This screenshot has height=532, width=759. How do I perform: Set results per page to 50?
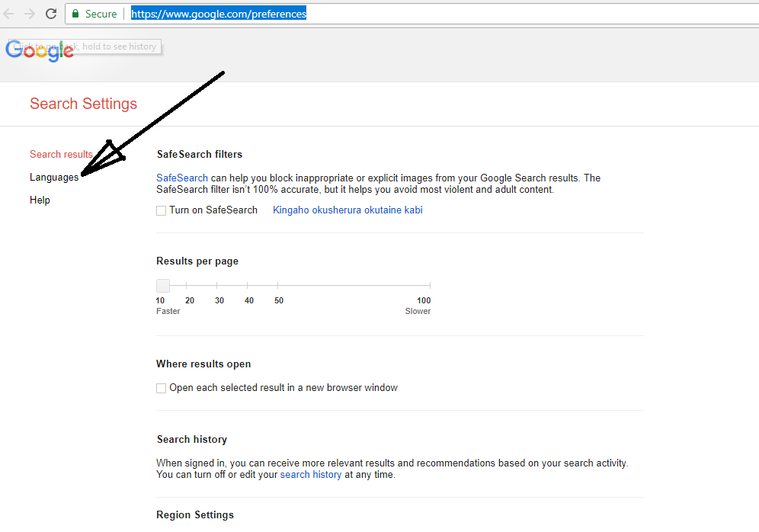(x=278, y=286)
